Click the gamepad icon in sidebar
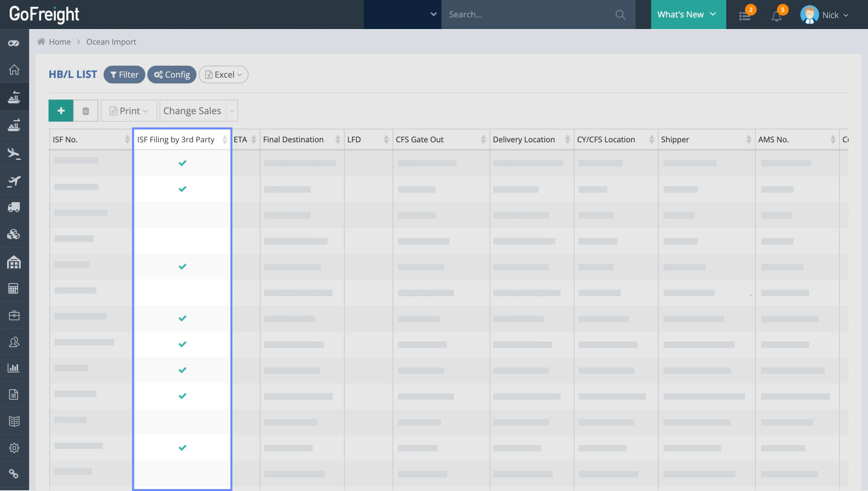This screenshot has height=491, width=868. click(14, 43)
